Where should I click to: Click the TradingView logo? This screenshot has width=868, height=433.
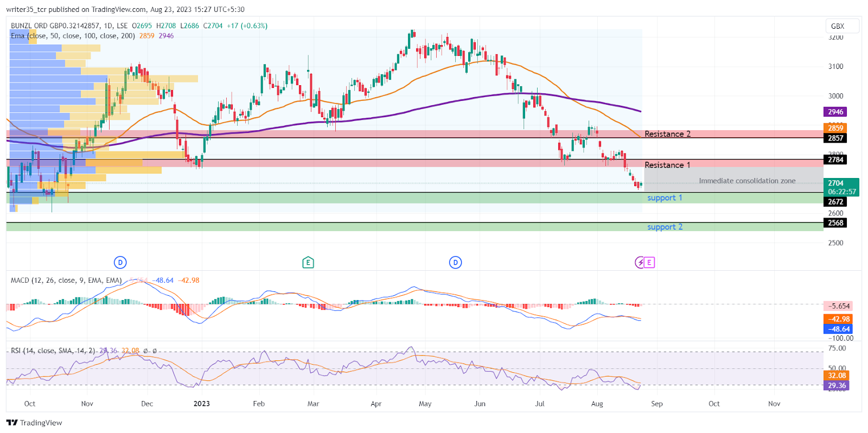coord(34,423)
